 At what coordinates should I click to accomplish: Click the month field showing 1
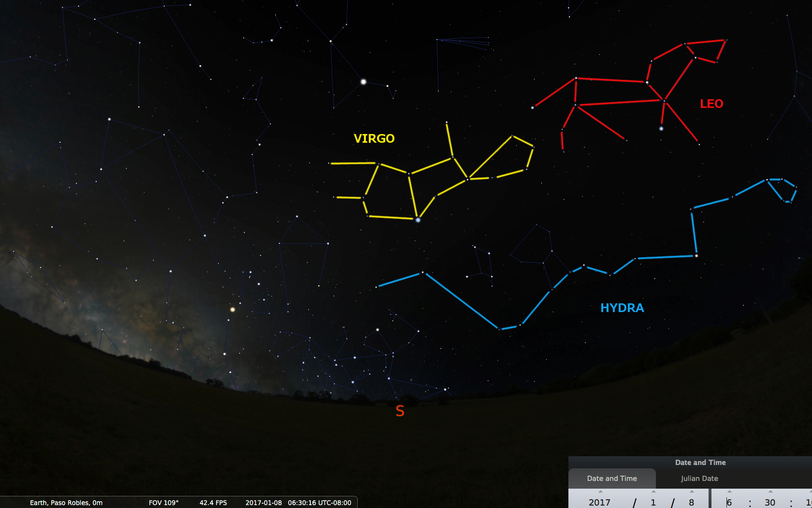(x=653, y=502)
